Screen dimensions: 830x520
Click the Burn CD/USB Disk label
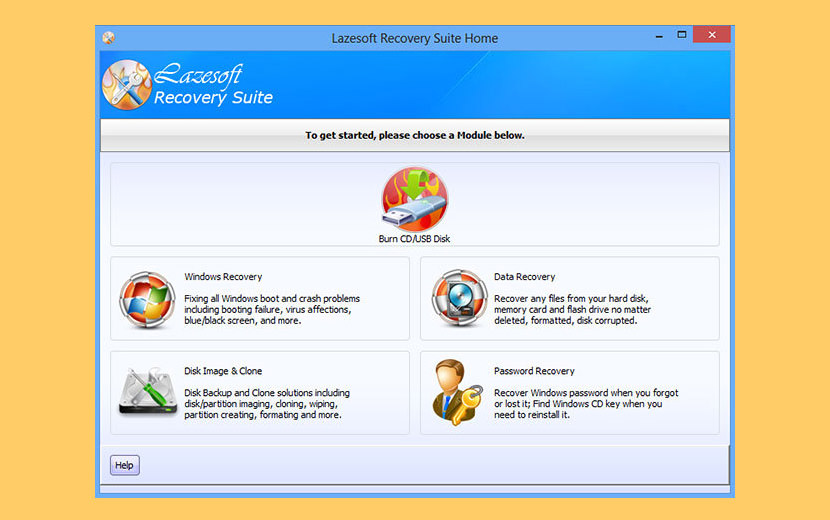[414, 239]
